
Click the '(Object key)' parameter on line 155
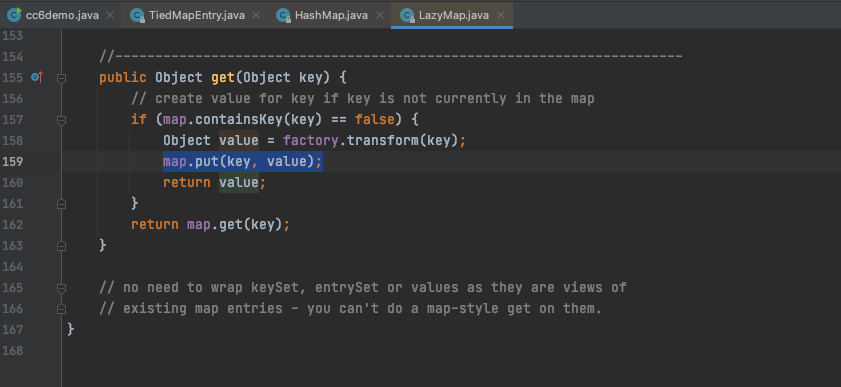pyautogui.click(x=282, y=78)
